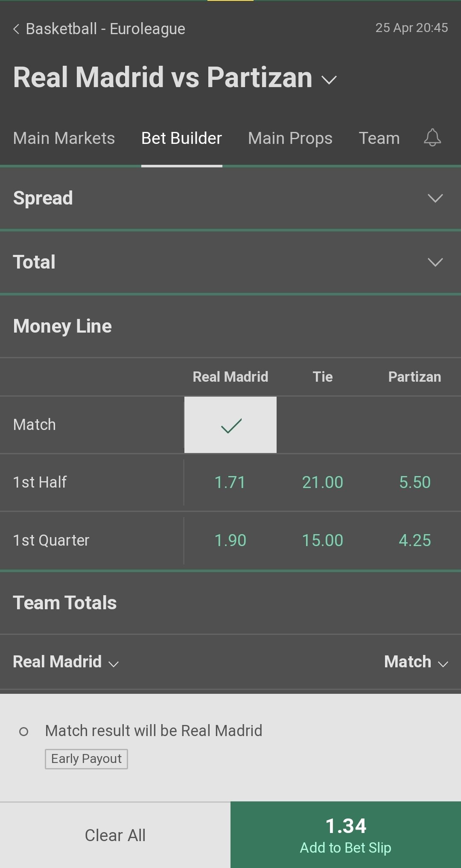Select Real Madrid 1st Quarter odds 1.90
Screen dimensions: 461x868
pyautogui.click(x=230, y=541)
